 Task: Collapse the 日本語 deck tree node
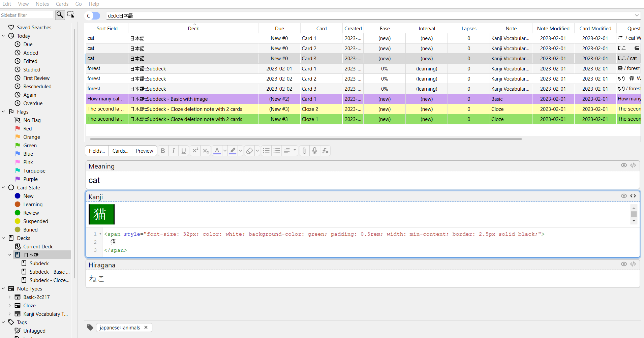[9, 255]
